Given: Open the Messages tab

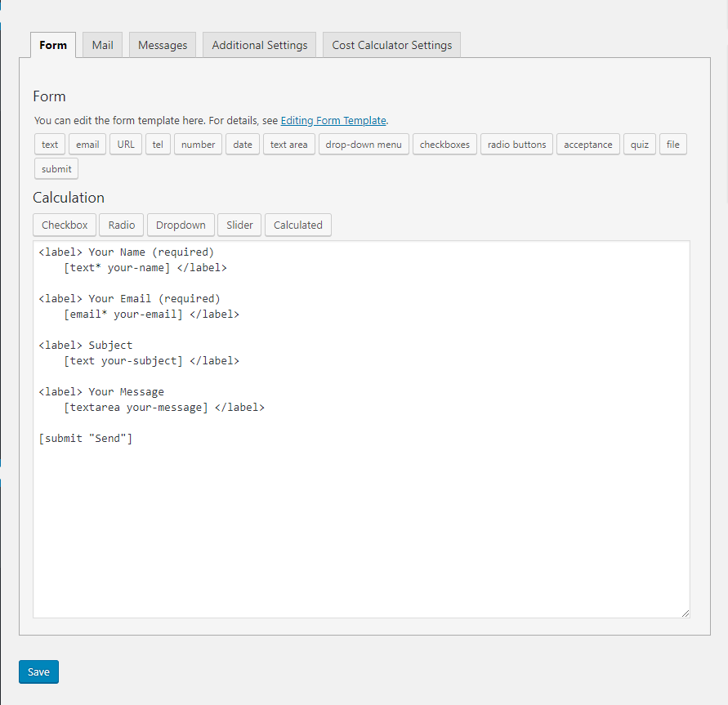Looking at the screenshot, I should click(x=163, y=45).
